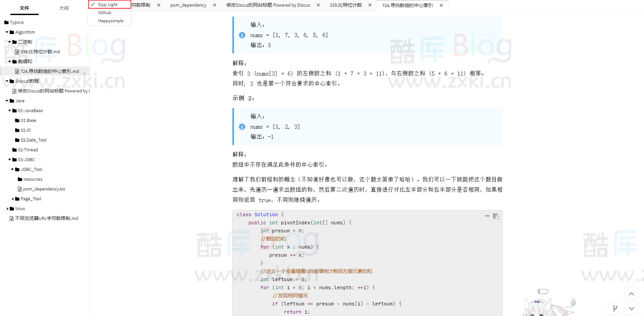Image resolution: width=644 pixels, height=316 pixels.
Task: Switch to the 大纲 sidebar tab
Action: coord(64,8)
